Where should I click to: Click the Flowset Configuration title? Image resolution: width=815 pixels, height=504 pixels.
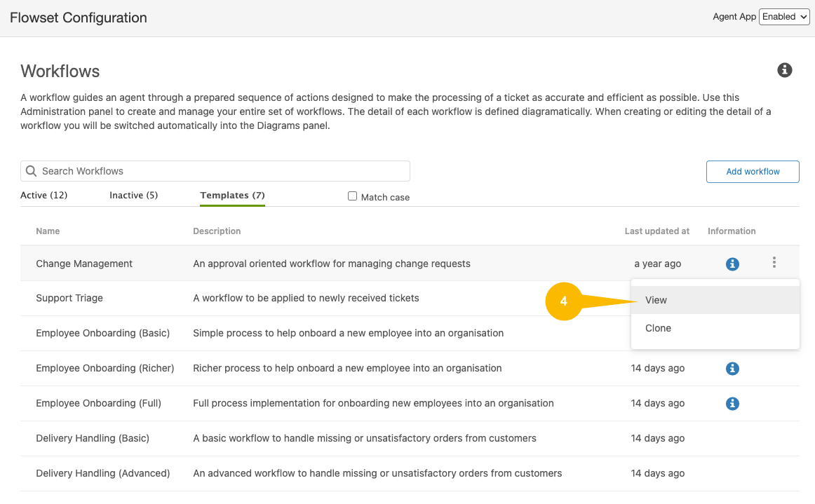(79, 18)
